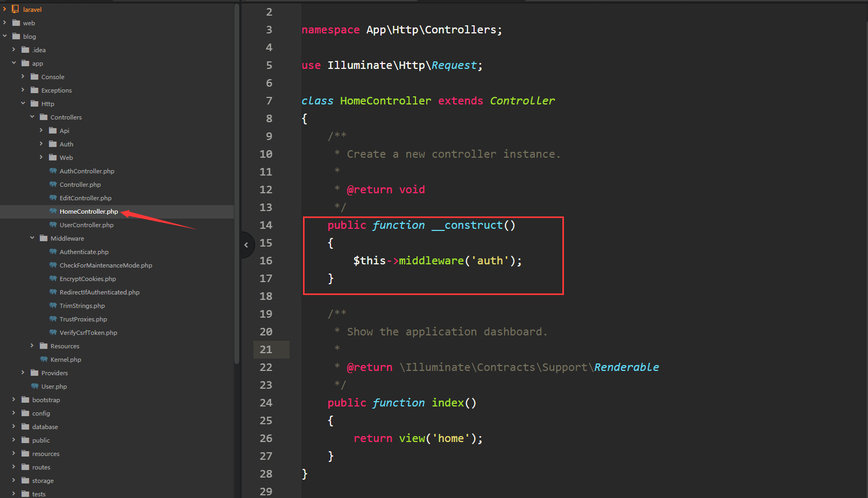Viewport: 868px width, 498px height.
Task: Click the blog folder icon
Action: coord(16,36)
